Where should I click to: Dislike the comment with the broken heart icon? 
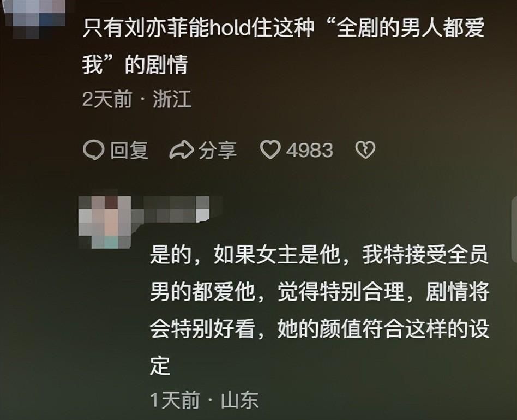(365, 151)
